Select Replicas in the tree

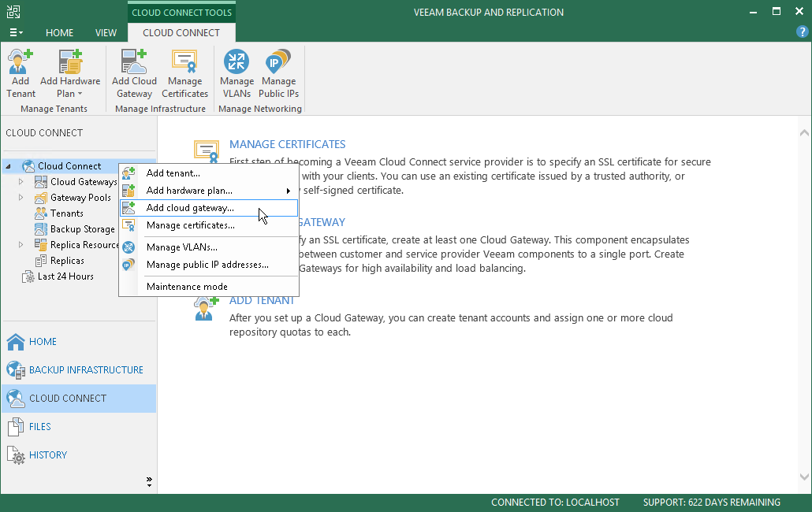[x=67, y=261]
